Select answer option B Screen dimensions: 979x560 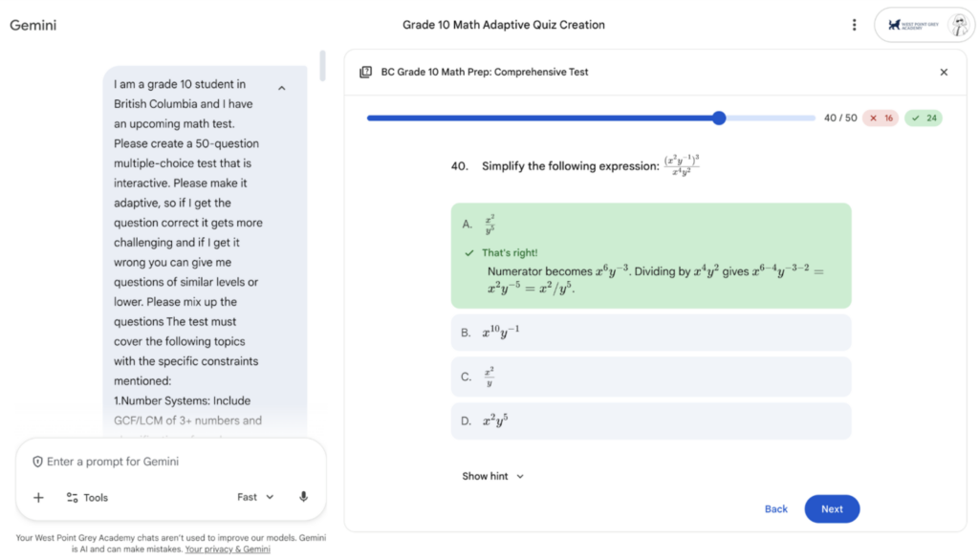coord(650,333)
